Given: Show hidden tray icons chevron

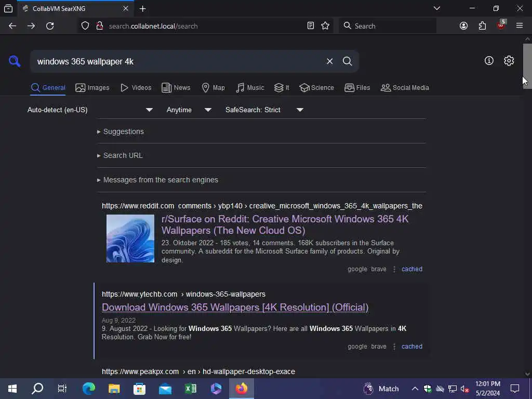Looking at the screenshot, I should click(x=415, y=389).
